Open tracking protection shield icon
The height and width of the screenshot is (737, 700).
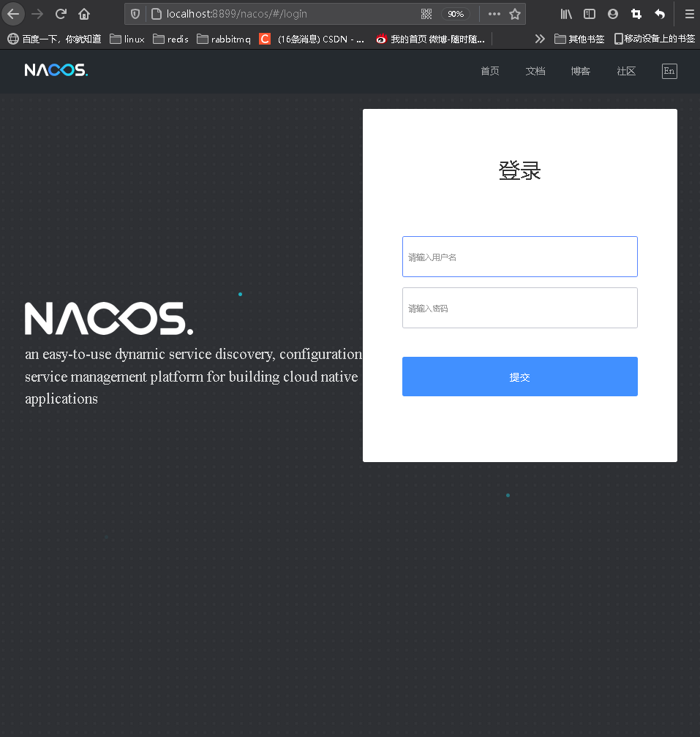[135, 14]
